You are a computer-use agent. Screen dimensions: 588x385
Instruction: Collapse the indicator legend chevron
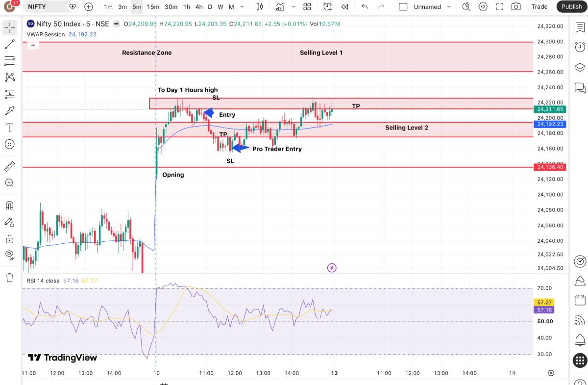(33, 45)
